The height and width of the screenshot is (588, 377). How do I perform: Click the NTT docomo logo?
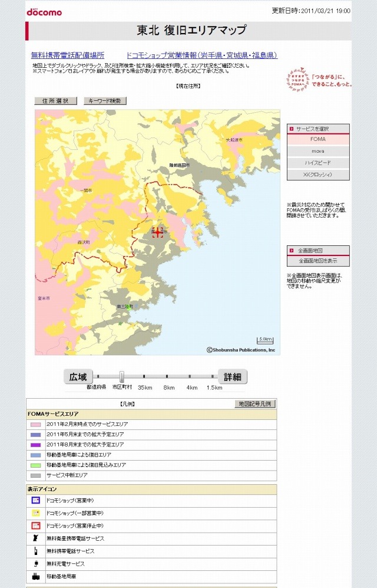44,11
